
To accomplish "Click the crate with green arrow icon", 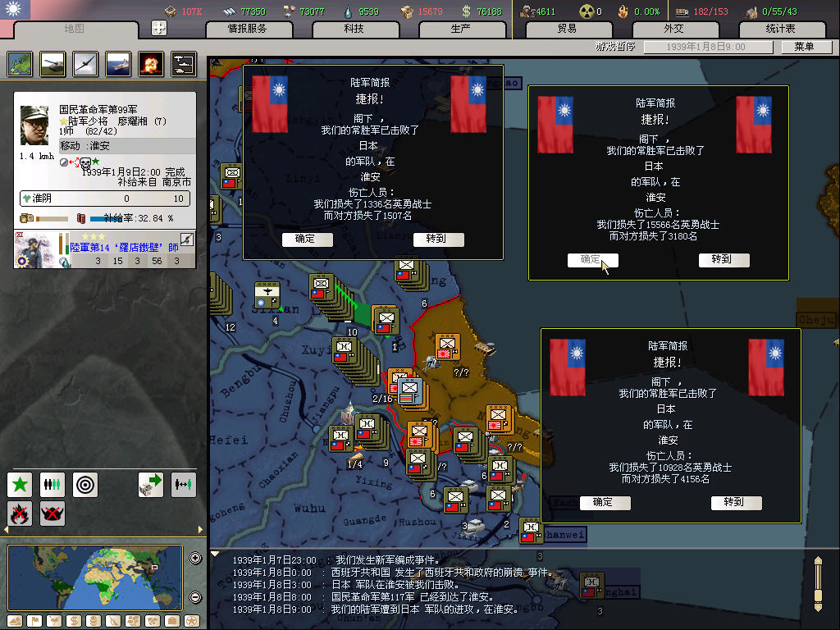I will [151, 485].
